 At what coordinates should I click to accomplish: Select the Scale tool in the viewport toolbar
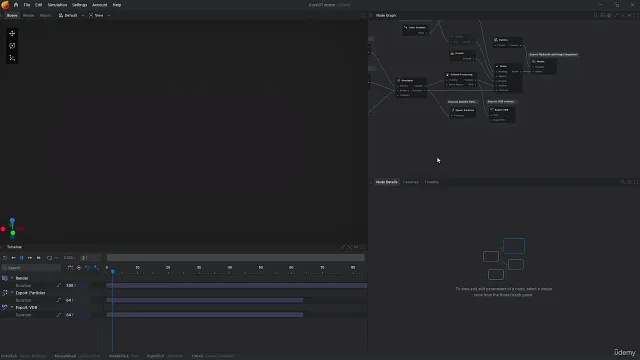[12, 58]
